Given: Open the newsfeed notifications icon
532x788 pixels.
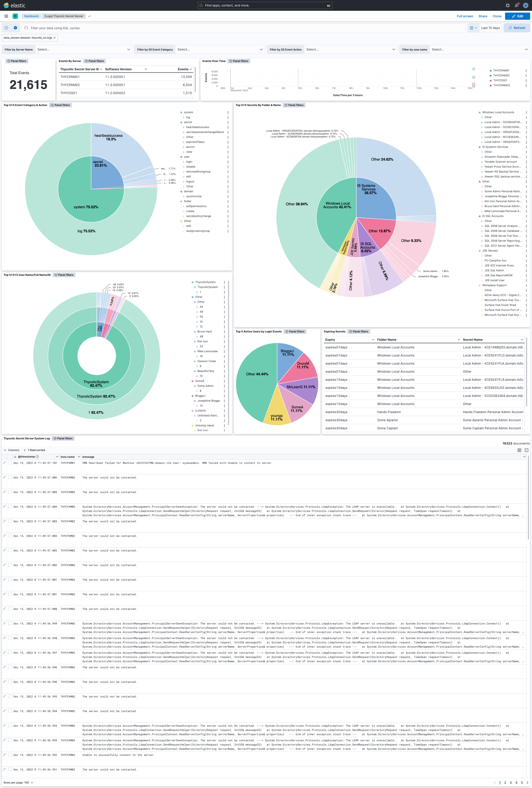Looking at the screenshot, I should [516, 5].
